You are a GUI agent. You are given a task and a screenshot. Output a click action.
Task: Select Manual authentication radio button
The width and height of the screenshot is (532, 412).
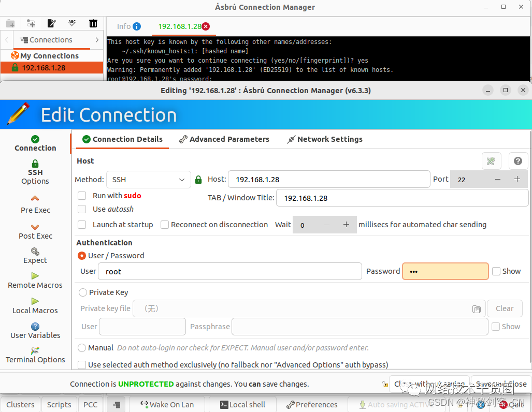(x=82, y=348)
